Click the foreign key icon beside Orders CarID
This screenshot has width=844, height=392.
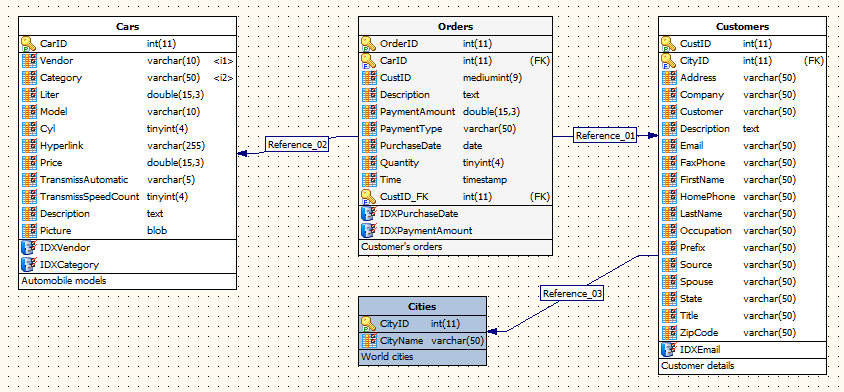point(369,61)
